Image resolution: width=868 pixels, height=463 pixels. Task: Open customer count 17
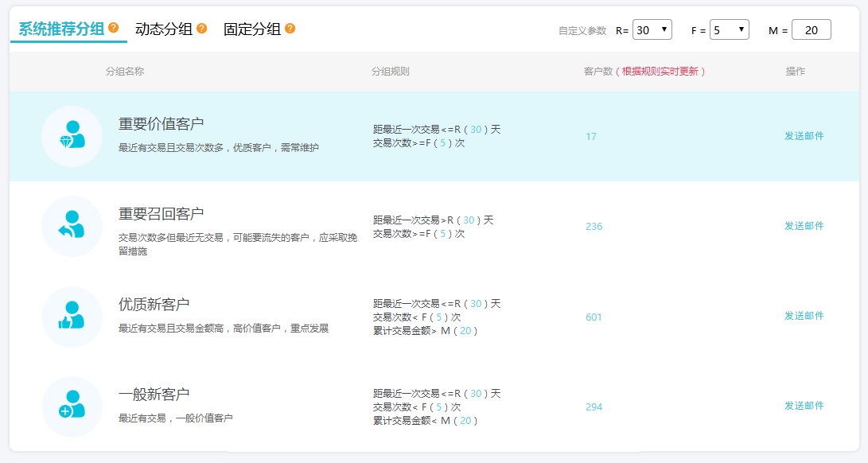591,136
